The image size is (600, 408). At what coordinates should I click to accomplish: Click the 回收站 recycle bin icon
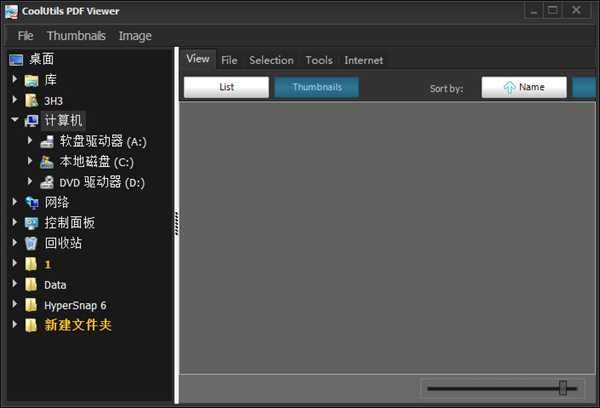point(31,243)
